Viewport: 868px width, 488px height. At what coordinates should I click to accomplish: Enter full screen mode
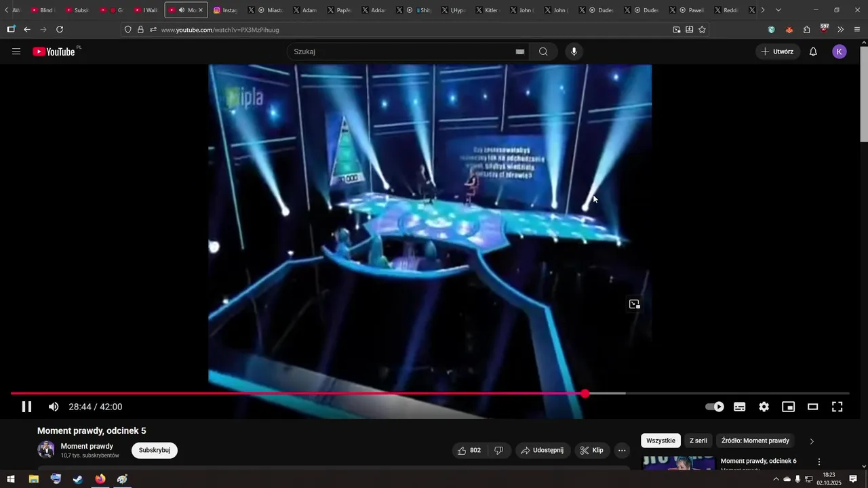pos(837,407)
